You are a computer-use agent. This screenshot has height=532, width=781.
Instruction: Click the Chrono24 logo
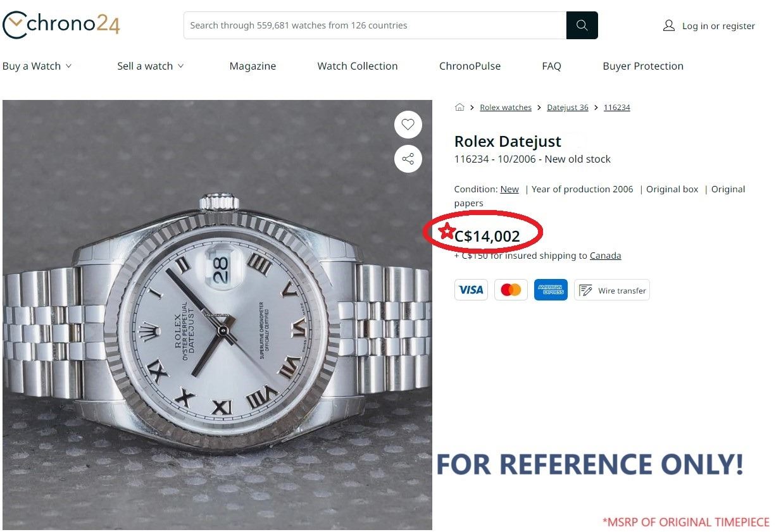[x=61, y=25]
